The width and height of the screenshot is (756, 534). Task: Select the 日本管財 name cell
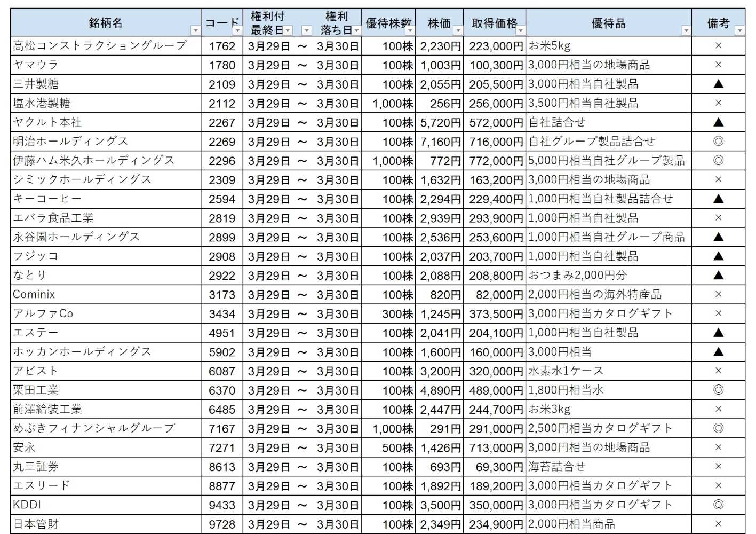click(106, 524)
